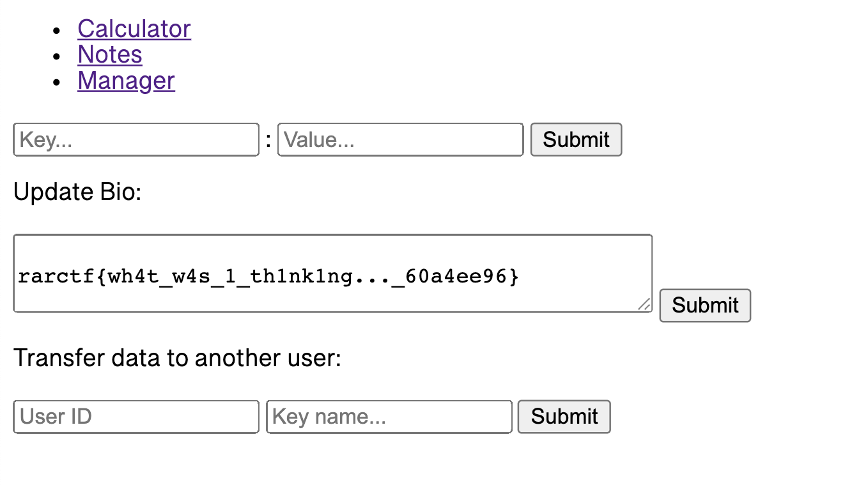
Task: Click the bullet beside Manager
Action: point(58,82)
